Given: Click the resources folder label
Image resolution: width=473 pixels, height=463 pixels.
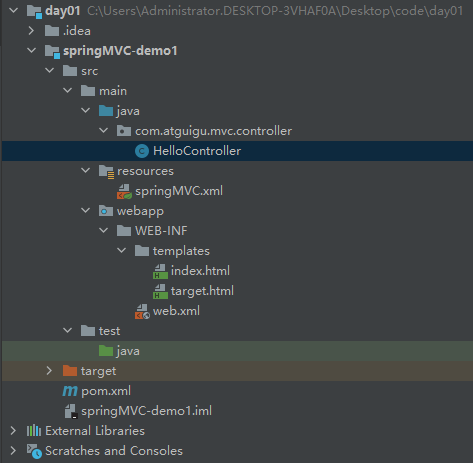Looking at the screenshot, I should tap(145, 171).
